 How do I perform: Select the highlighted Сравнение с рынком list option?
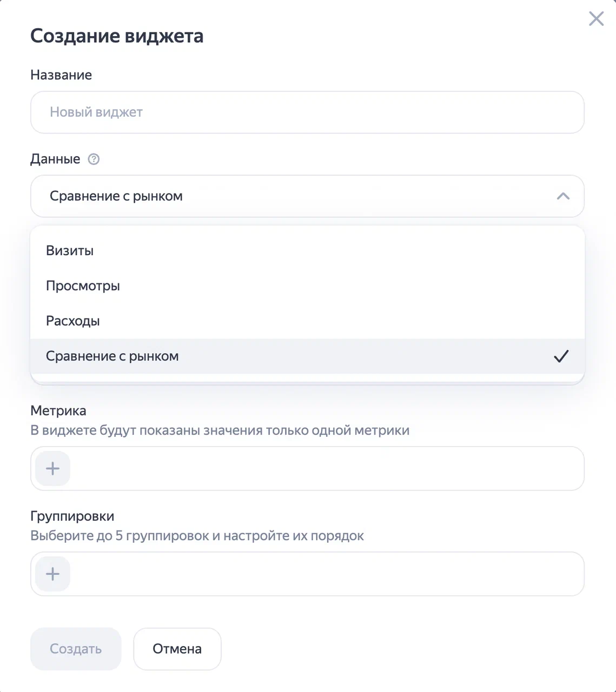pos(112,356)
